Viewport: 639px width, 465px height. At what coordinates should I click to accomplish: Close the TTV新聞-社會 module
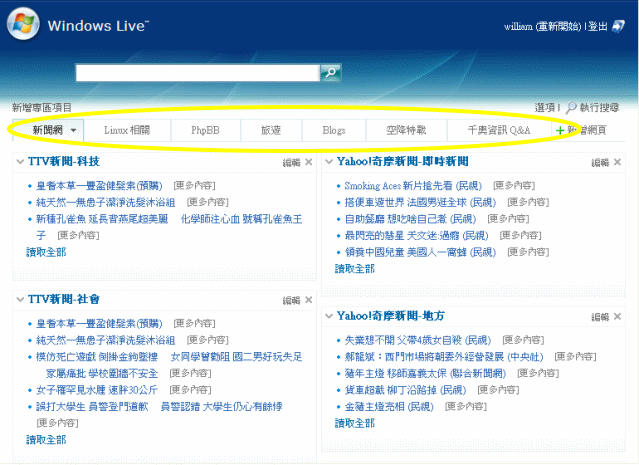pos(309,300)
